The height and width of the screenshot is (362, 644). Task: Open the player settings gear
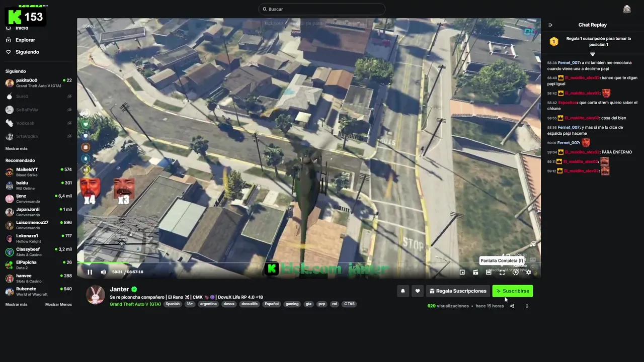click(x=528, y=272)
